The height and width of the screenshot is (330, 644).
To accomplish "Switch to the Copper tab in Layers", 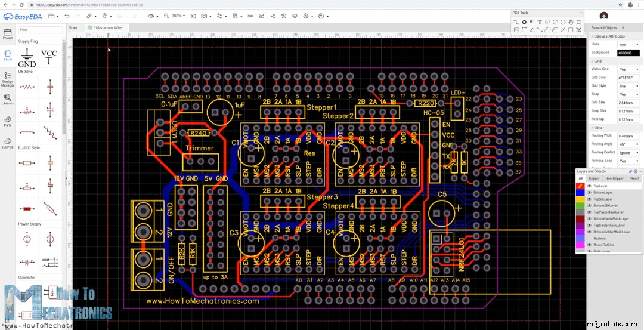I will 594,178.
